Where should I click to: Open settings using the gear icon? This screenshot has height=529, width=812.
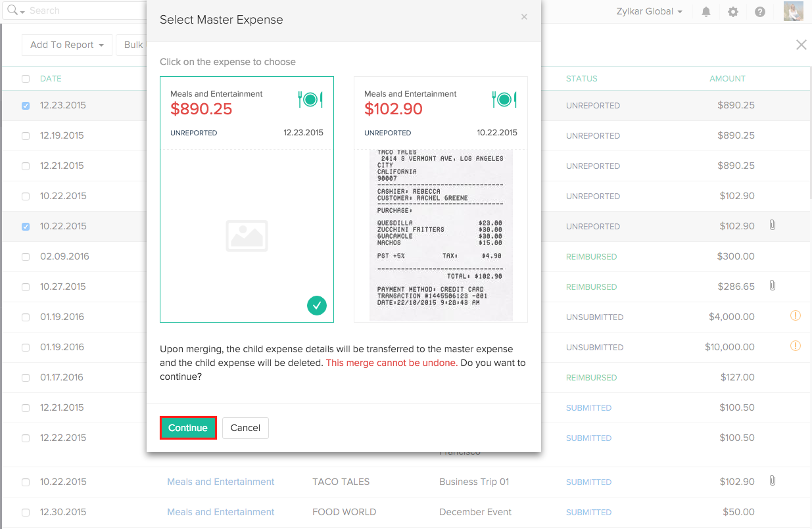(x=733, y=11)
